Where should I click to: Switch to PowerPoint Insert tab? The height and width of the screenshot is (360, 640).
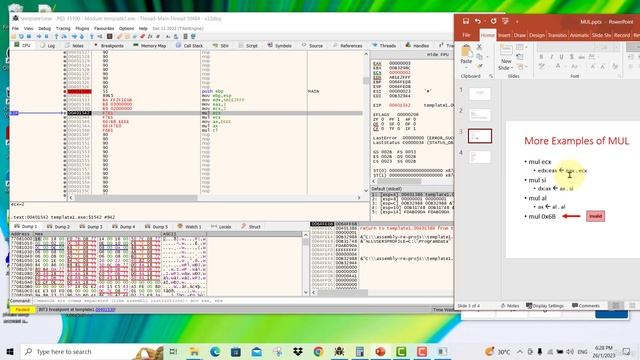click(504, 36)
